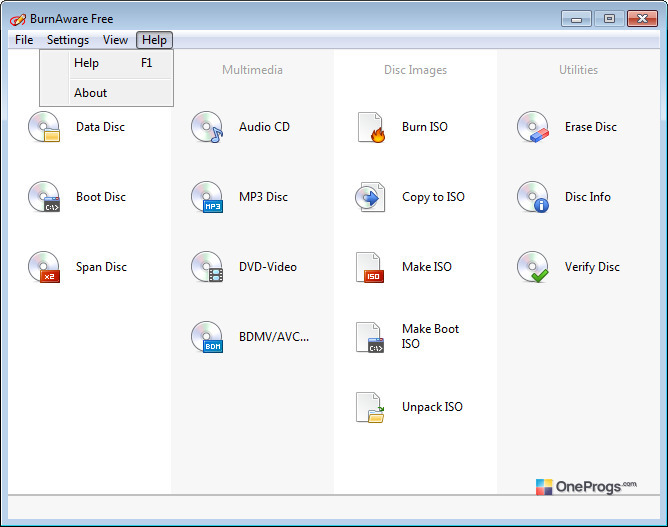
Task: Click the Multimedia column heading
Action: click(x=252, y=70)
